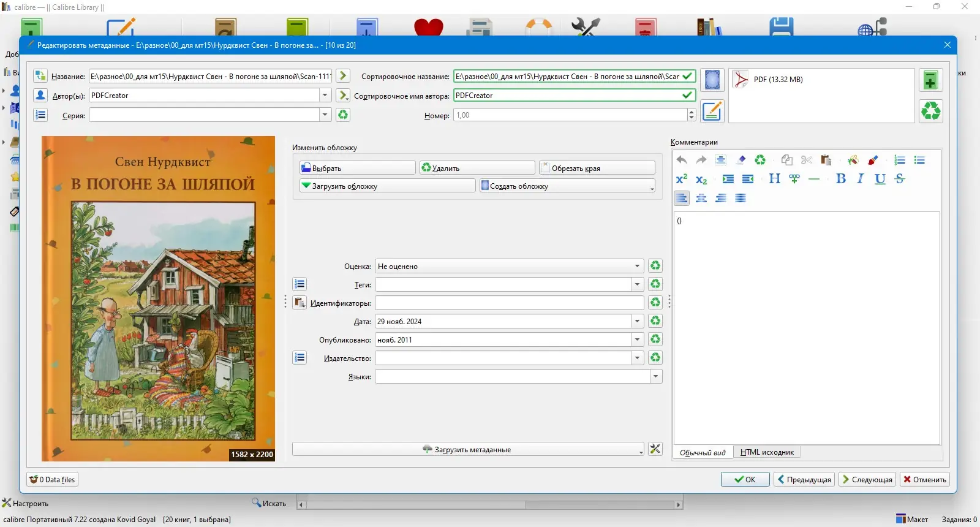This screenshot has height=527, width=980.
Task: Toggle underline formatting in comments editor
Action: click(x=880, y=178)
